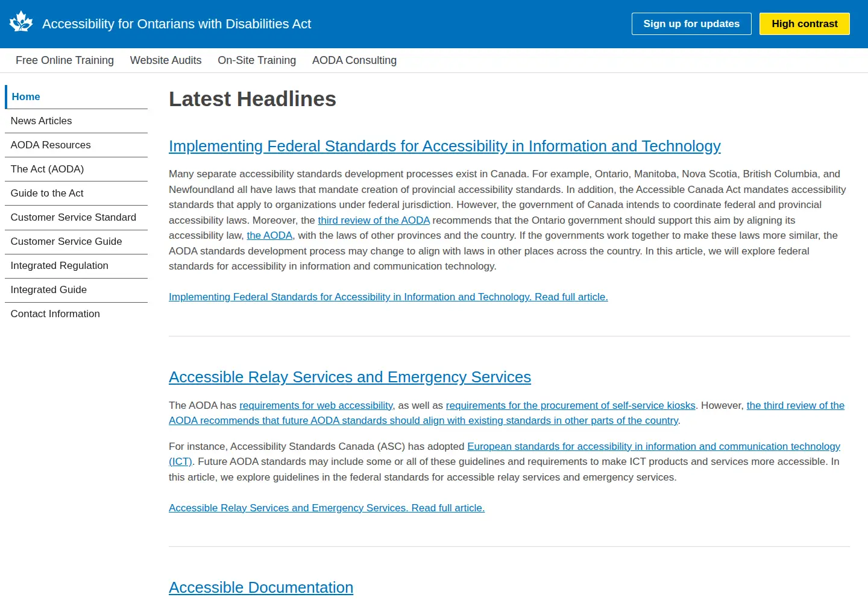868x603 pixels.
Task: Follow 'requirements for web accessibility' link
Action: 316,405
